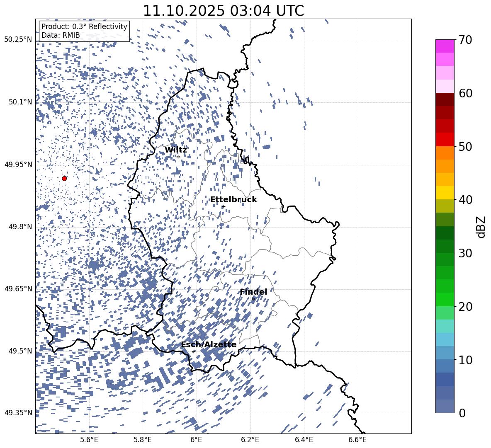Click the dark red 60 dBZ color band
Viewport: 491px width, 448px height.
point(445,99)
